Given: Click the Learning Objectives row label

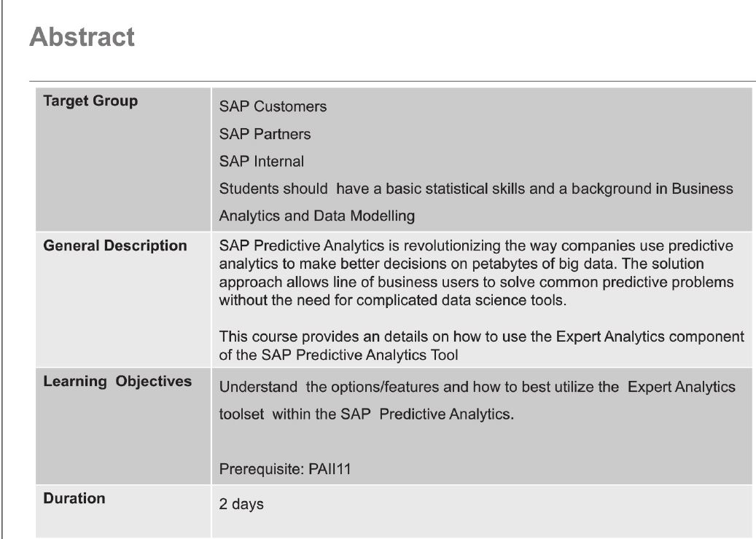Looking at the screenshot, I should [117, 381].
